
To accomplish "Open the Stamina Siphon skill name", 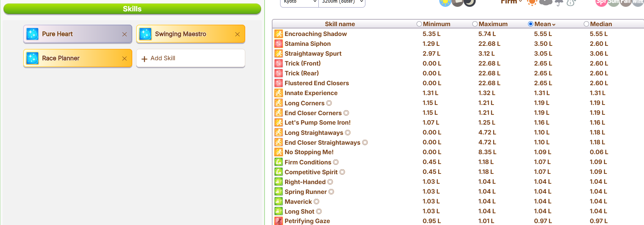I will click(x=308, y=44).
